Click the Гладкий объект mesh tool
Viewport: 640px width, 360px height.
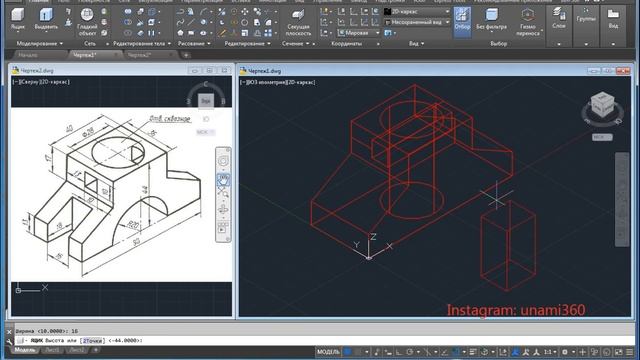point(87,22)
